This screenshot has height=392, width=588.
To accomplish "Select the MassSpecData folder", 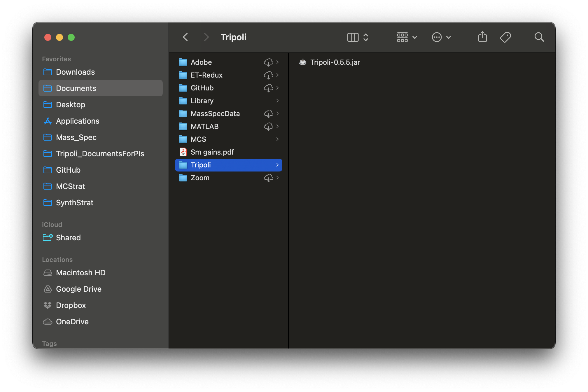I will [229, 113].
